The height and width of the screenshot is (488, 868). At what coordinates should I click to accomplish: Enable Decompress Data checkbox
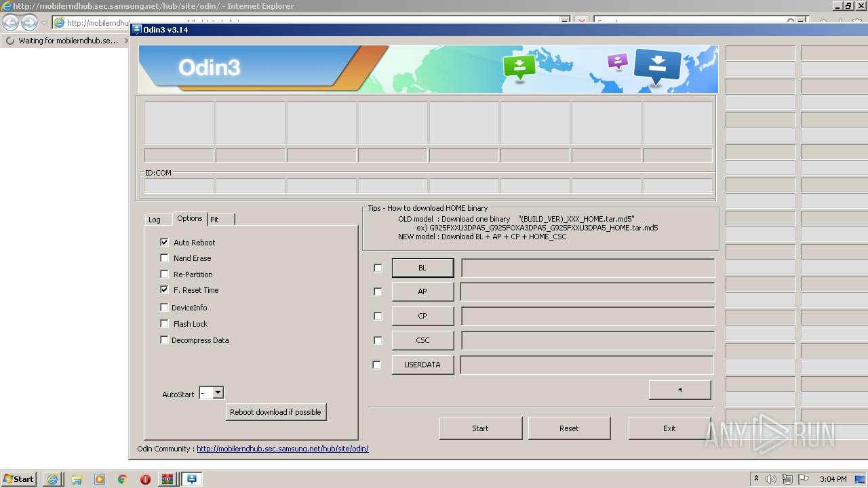pos(164,340)
